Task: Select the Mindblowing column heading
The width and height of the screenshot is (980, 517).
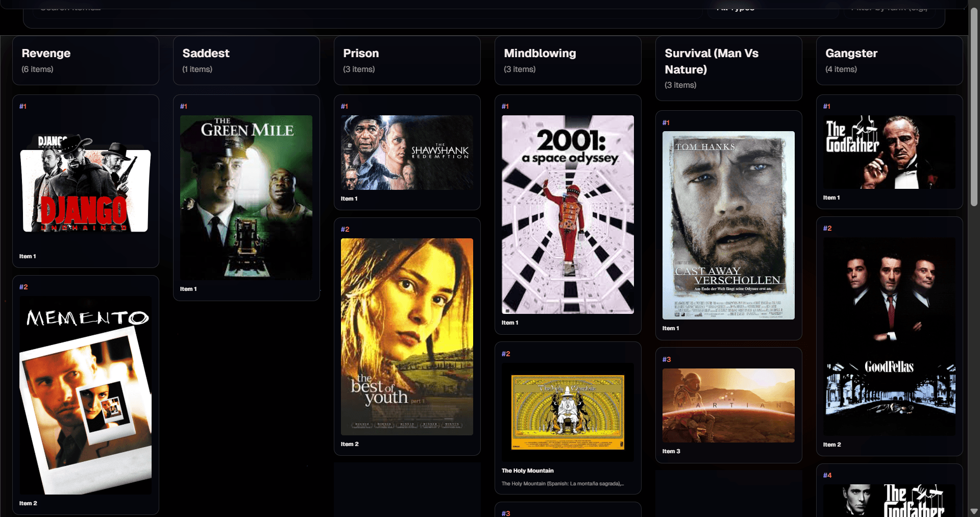Action: (540, 53)
